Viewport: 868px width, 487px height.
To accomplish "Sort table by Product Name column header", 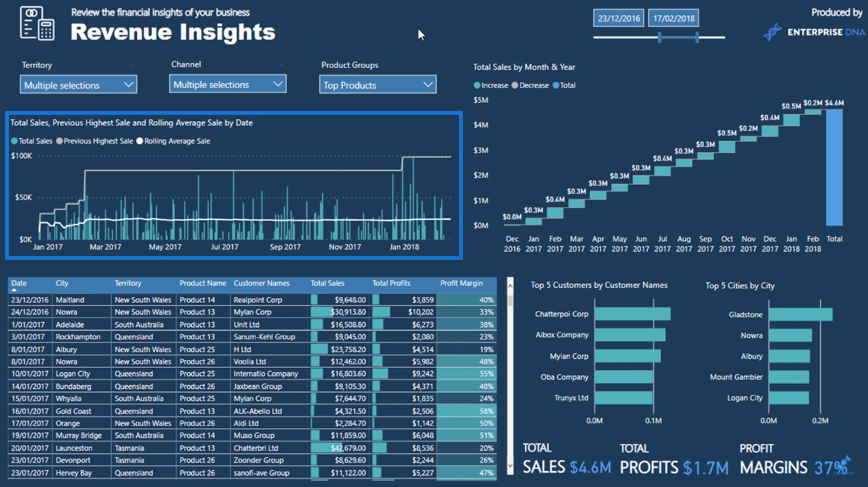I will 203,283.
